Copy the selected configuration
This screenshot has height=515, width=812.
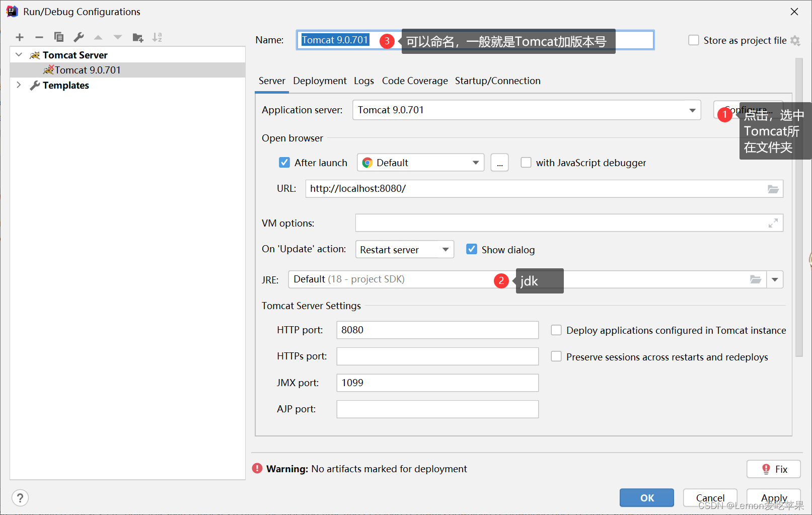pos(59,37)
